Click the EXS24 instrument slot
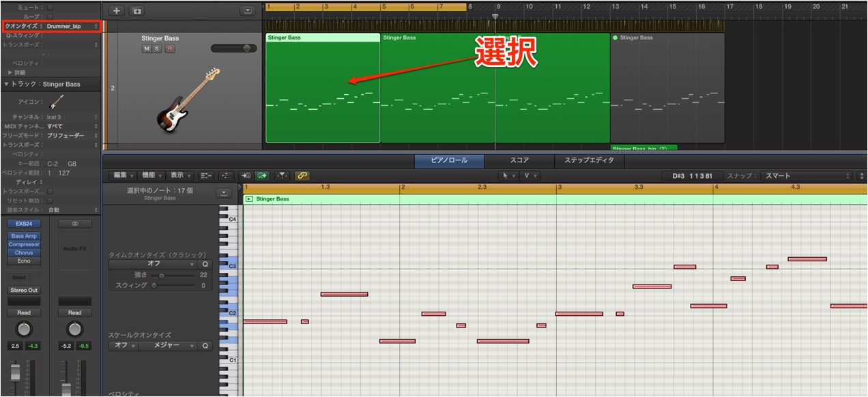868x397 pixels. click(24, 224)
